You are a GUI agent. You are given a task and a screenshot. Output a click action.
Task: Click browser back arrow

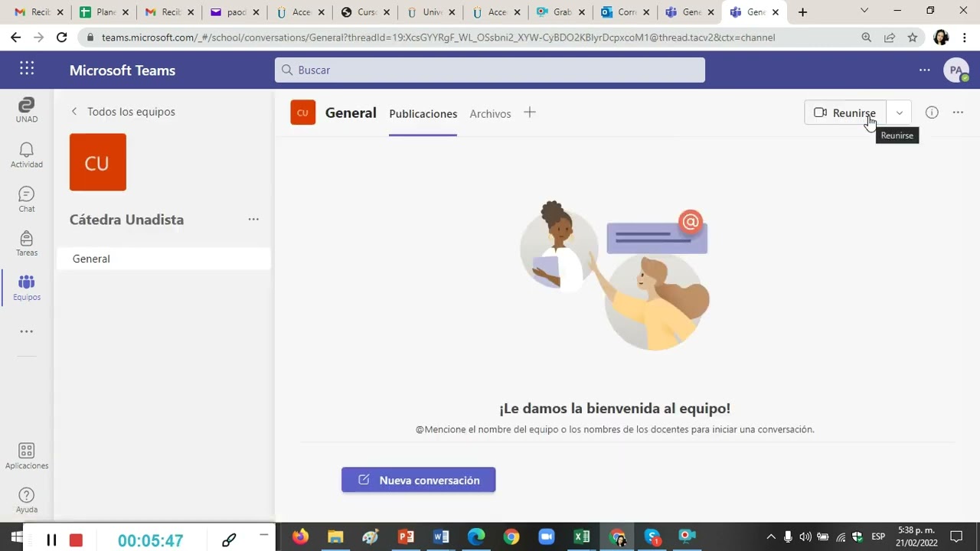click(x=15, y=37)
